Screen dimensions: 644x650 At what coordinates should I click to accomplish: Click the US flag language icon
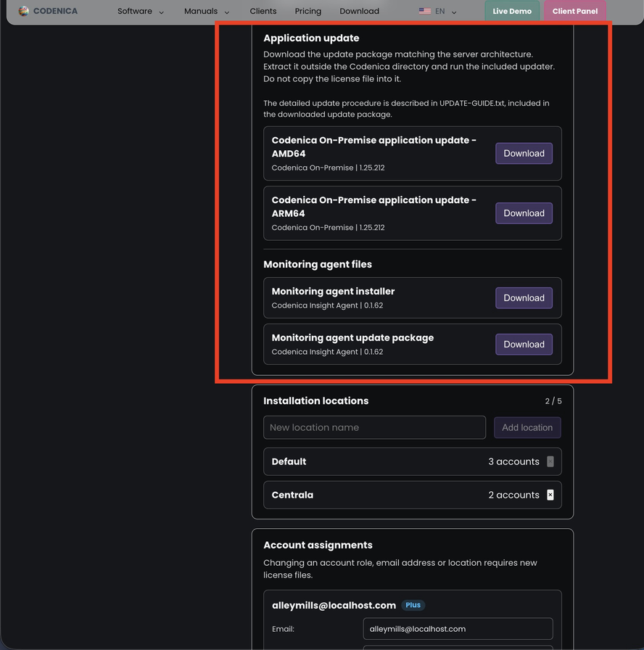click(424, 11)
